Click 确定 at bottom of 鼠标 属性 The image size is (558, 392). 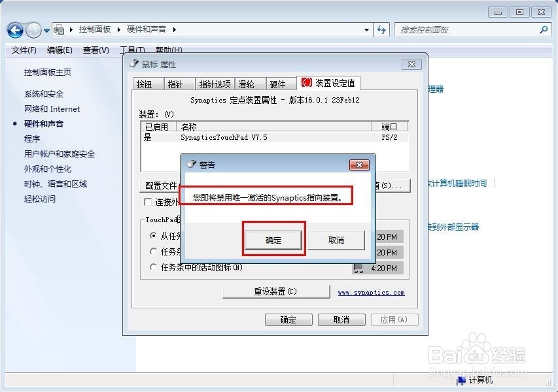click(288, 320)
